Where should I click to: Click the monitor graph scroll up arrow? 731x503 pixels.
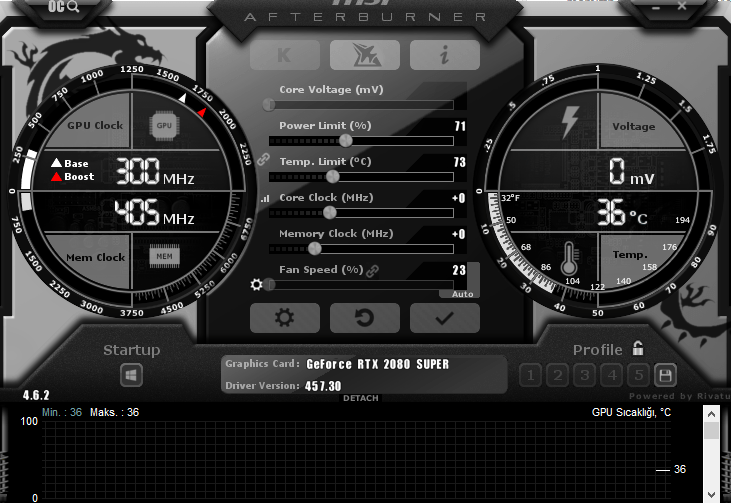pos(711,413)
